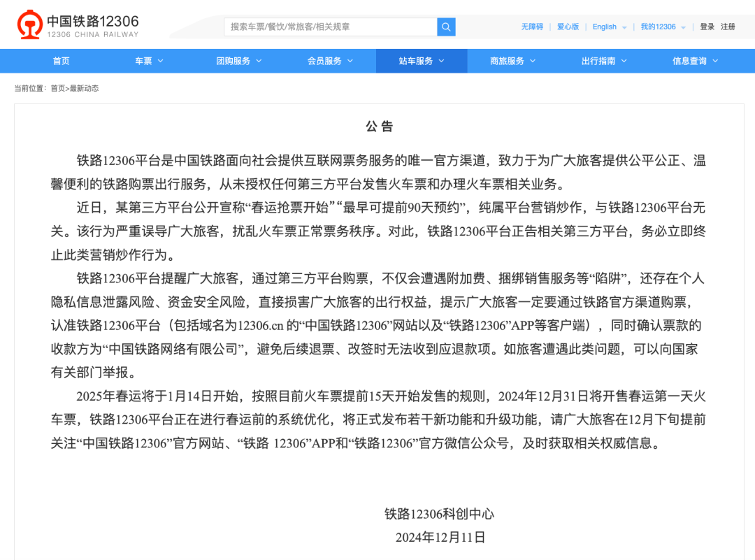Expand the chevron beside 站车服务
755x560 pixels.
pos(442,61)
